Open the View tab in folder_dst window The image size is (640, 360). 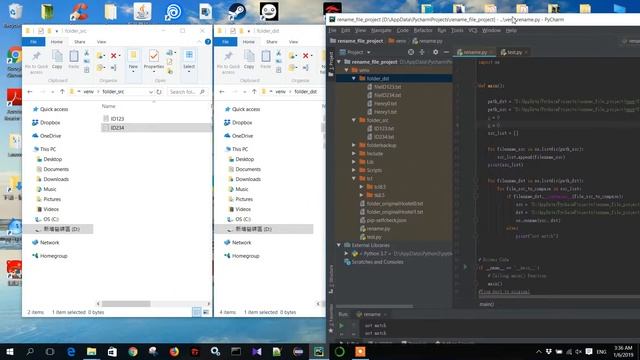point(293,42)
